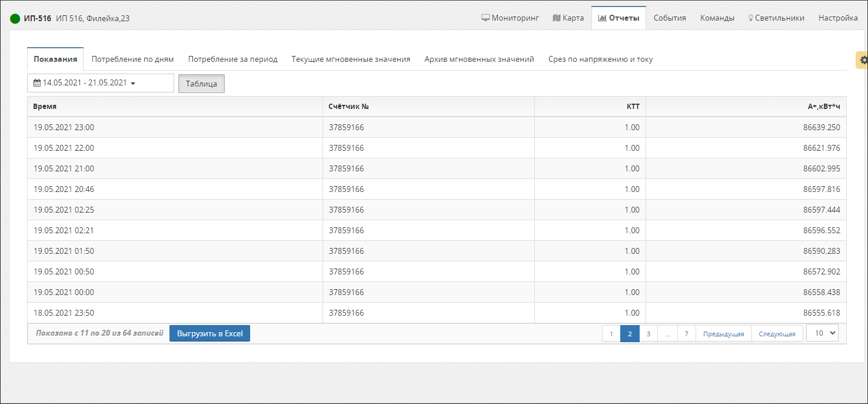Open the Мониторинг tab with monitor icon

coord(510,18)
